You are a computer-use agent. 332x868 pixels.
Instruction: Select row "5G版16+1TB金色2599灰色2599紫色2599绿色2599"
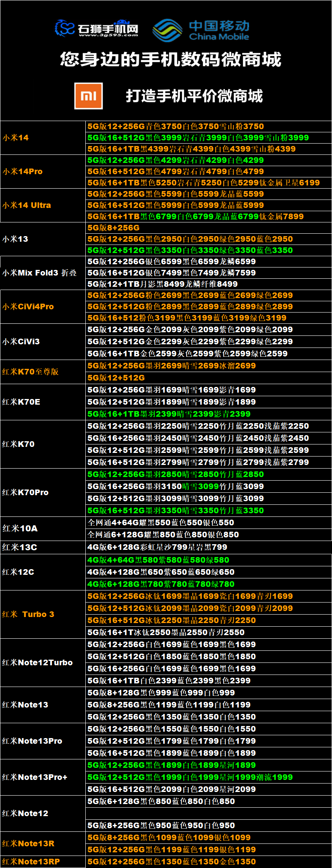(x=209, y=354)
